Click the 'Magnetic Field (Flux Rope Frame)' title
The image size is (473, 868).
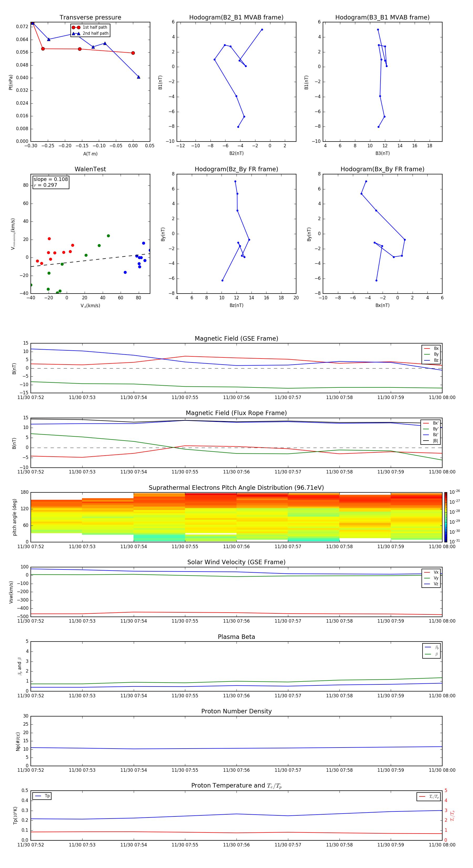[x=236, y=413]
